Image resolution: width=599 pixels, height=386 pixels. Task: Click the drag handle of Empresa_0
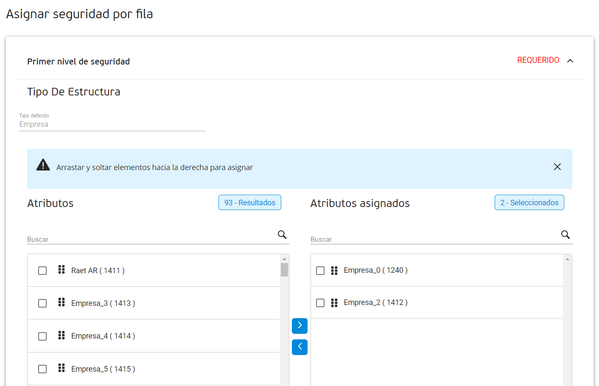pos(334,271)
